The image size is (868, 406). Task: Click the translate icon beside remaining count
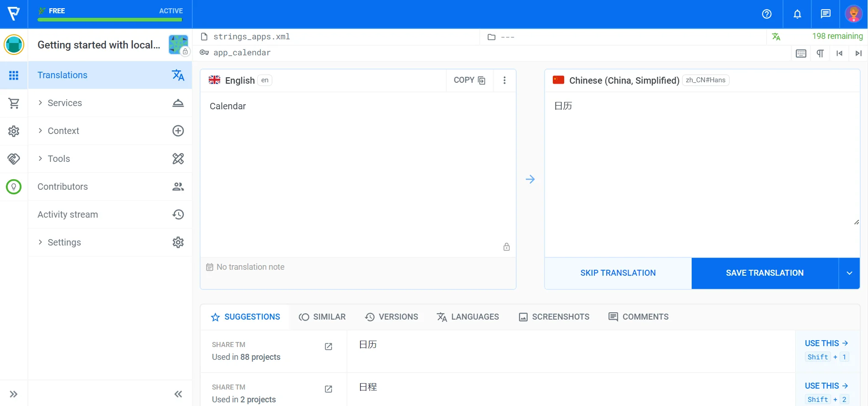click(776, 37)
